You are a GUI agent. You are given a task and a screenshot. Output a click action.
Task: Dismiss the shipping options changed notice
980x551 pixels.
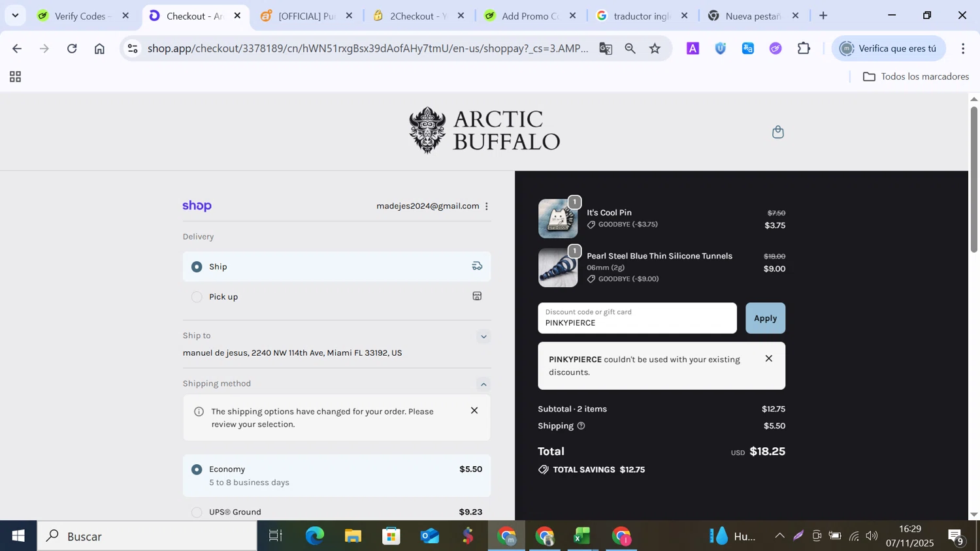click(474, 411)
